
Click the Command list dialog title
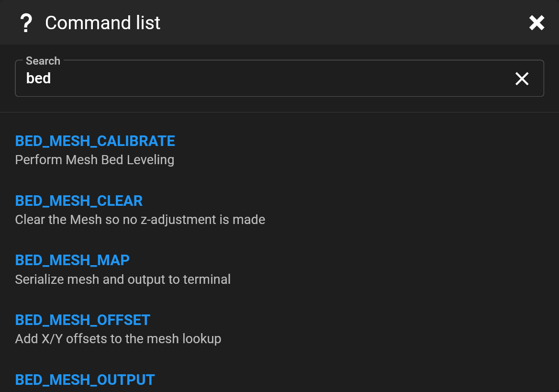click(x=102, y=22)
